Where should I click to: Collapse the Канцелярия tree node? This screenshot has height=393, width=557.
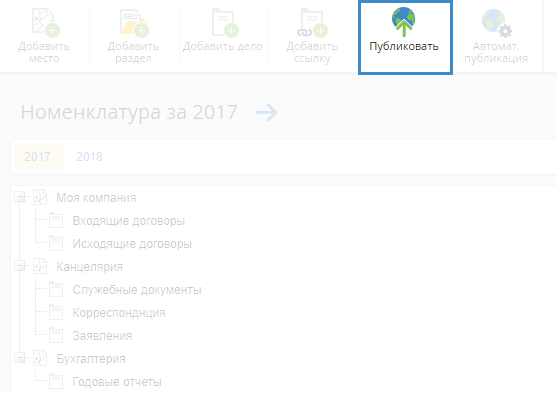[x=20, y=266]
